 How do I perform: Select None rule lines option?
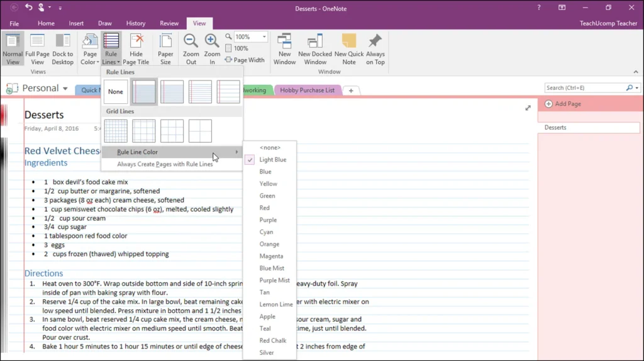click(x=116, y=92)
